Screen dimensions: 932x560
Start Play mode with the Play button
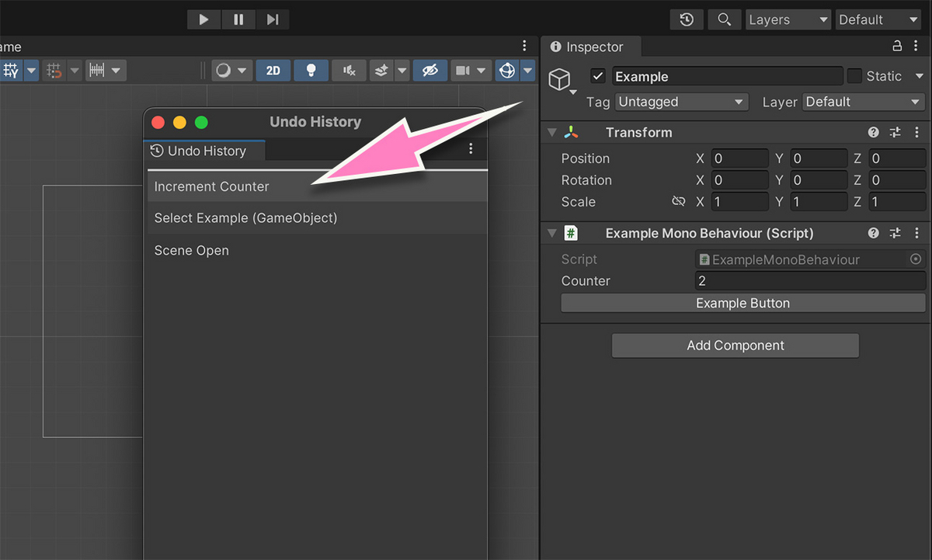click(203, 19)
